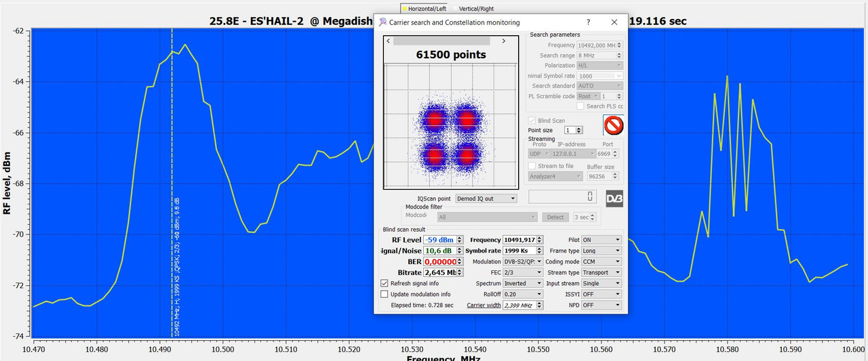This screenshot has height=361, width=868.
Task: Click the Detect 3 sec spinner
Action: coord(584,217)
